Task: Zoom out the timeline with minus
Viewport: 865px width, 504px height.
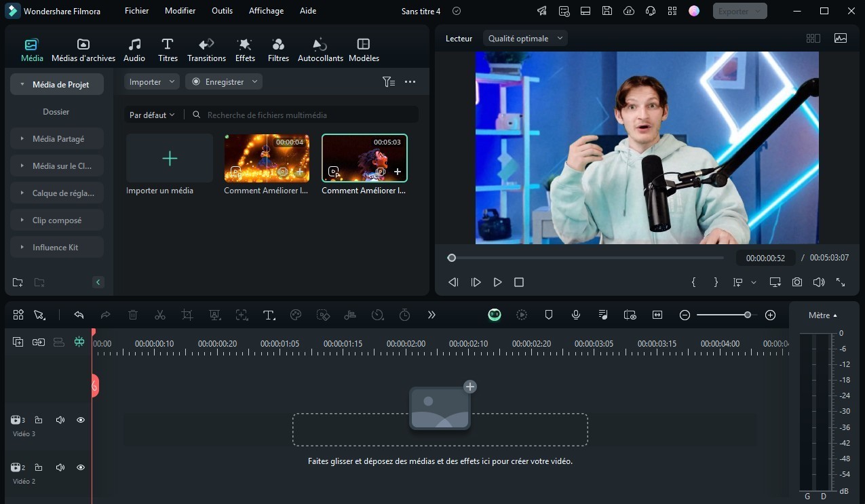Action: tap(685, 315)
